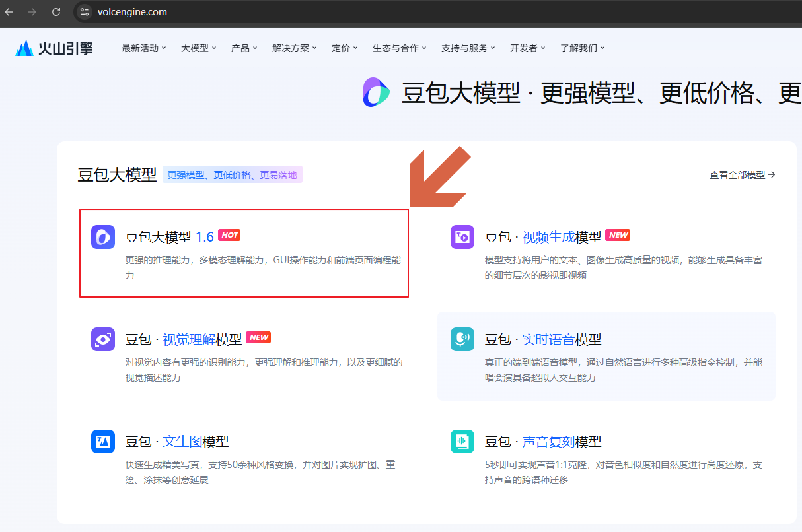Open the 豆包·视觉理解模型 title
The width and height of the screenshot is (802, 532).
(x=184, y=339)
